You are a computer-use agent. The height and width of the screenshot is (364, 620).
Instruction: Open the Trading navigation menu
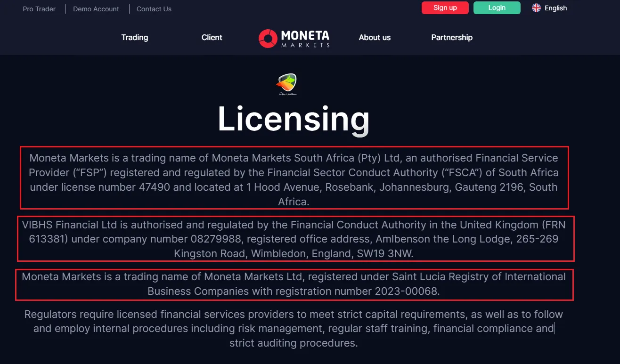pos(135,38)
